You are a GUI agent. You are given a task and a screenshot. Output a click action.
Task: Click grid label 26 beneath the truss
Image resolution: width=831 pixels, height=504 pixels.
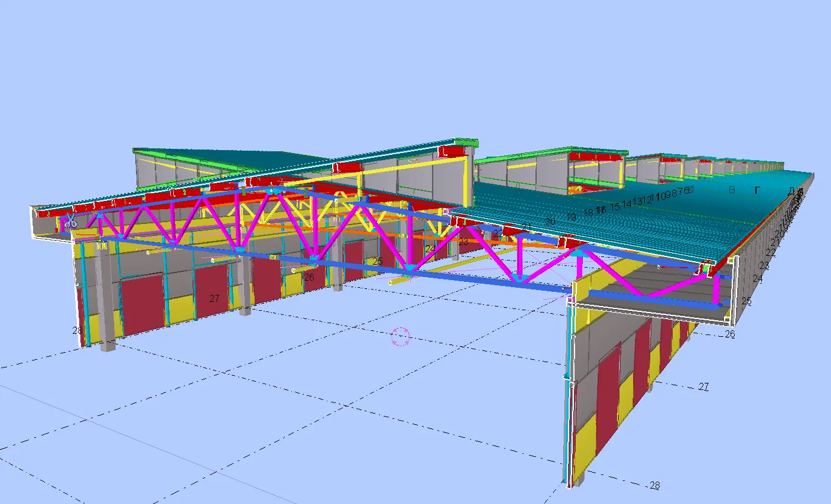pos(309,277)
